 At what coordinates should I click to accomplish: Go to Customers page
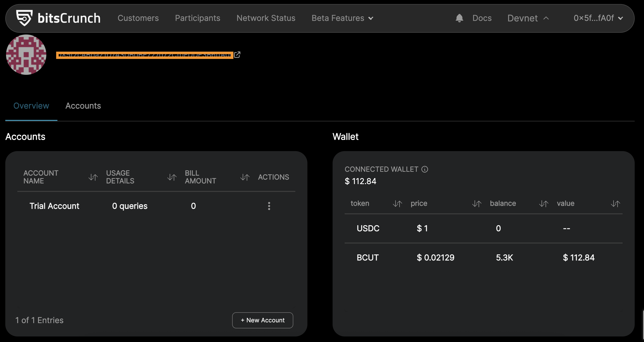click(x=138, y=18)
